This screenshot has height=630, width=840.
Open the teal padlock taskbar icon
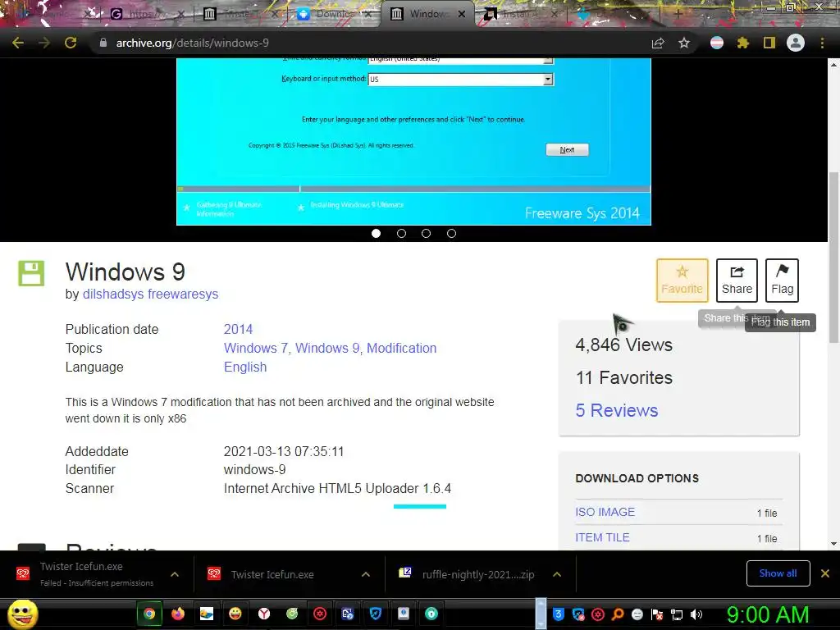431,614
